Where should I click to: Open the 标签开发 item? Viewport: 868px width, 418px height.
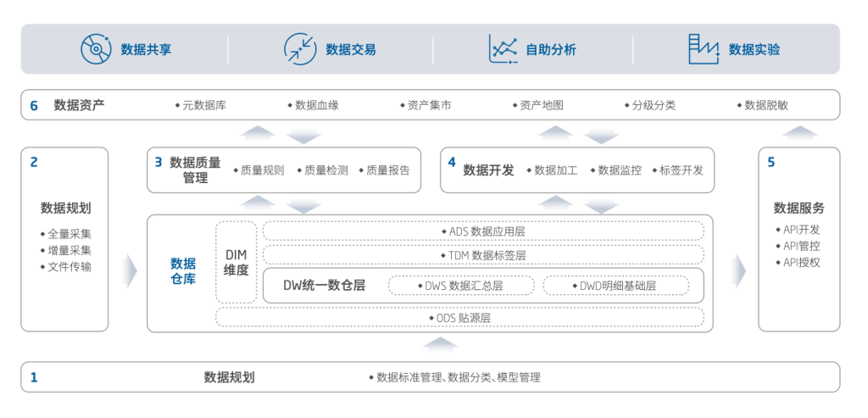(x=681, y=170)
